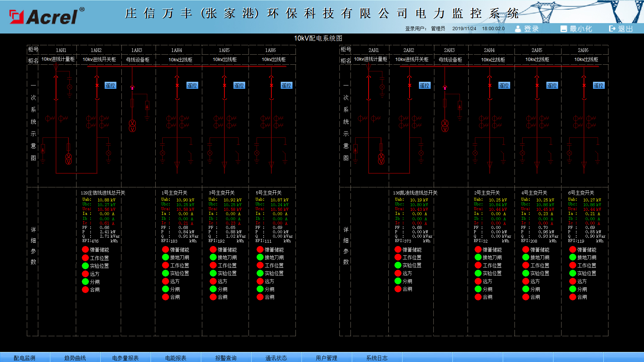This screenshot has height=362, width=644.
Task: Click 遥控 remote control for cabinet 2AH4
Action: tap(504, 85)
